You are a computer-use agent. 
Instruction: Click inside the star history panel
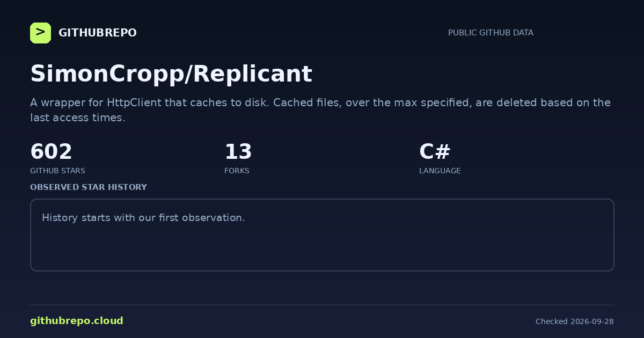[x=322, y=235]
